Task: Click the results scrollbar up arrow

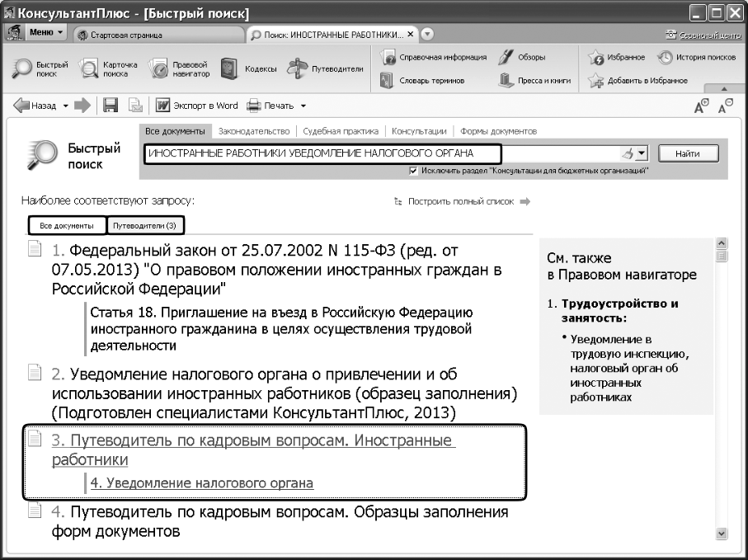Action: pyautogui.click(x=722, y=242)
